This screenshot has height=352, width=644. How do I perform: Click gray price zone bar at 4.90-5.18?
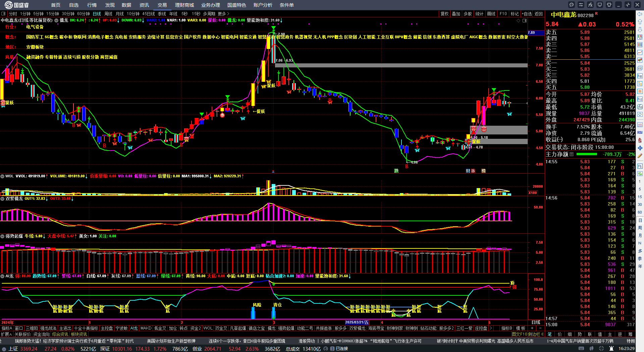[x=499, y=130]
